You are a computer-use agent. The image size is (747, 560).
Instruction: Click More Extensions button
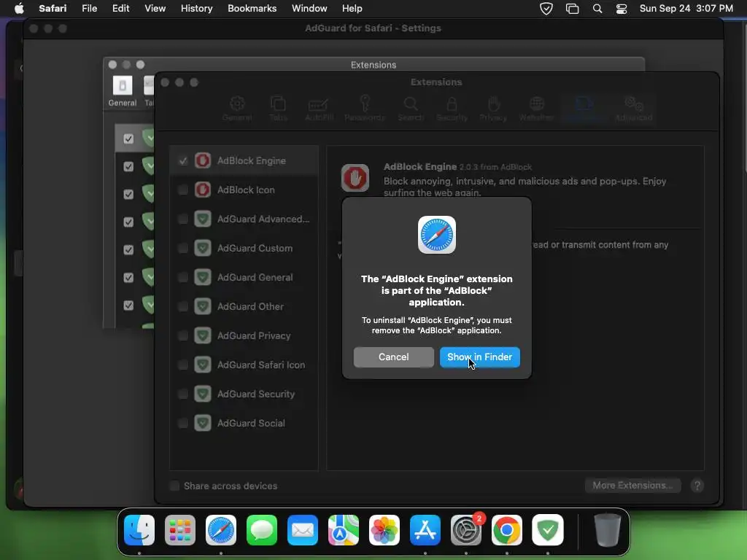click(x=633, y=485)
